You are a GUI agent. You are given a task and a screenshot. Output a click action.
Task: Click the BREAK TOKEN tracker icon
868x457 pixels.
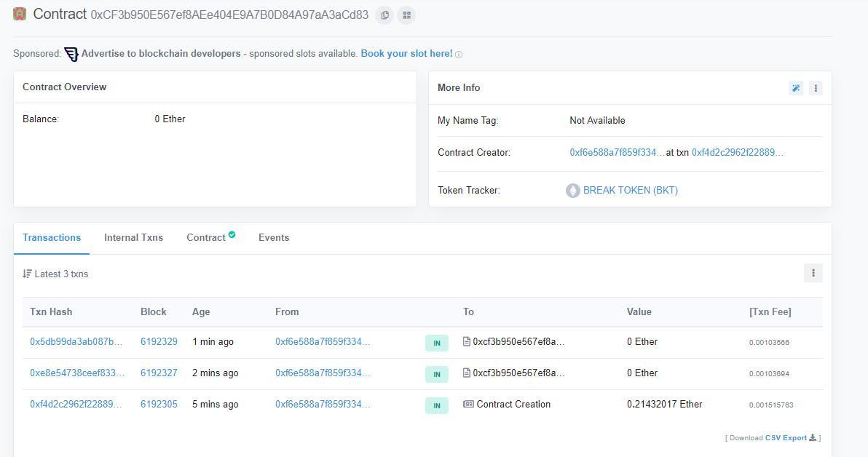[x=573, y=191]
